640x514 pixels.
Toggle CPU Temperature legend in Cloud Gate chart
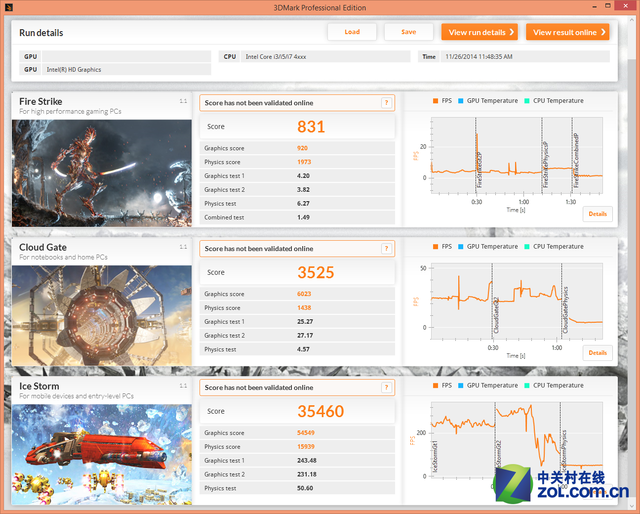[554, 246]
